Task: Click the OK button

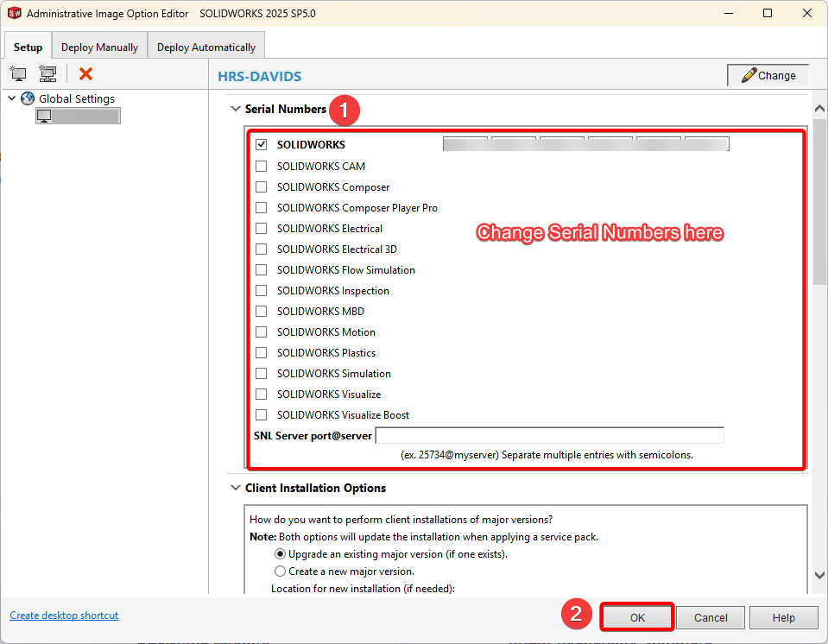Action: (x=637, y=617)
